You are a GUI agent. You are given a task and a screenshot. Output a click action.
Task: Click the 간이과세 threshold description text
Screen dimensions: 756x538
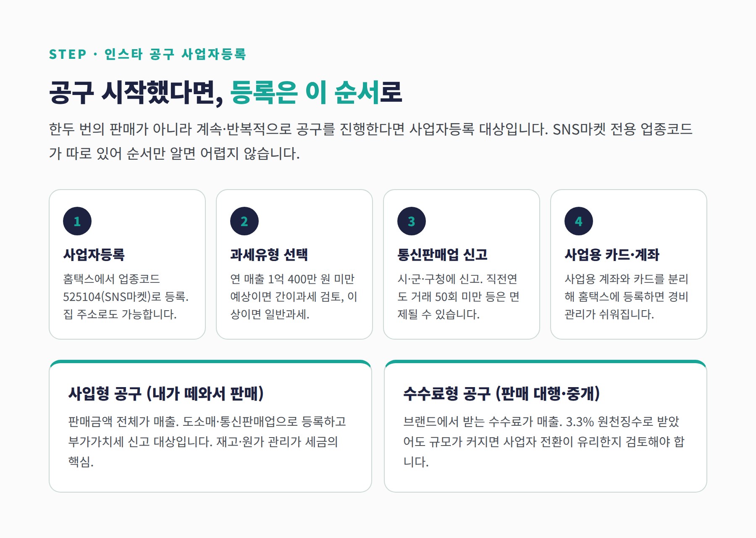(294, 297)
